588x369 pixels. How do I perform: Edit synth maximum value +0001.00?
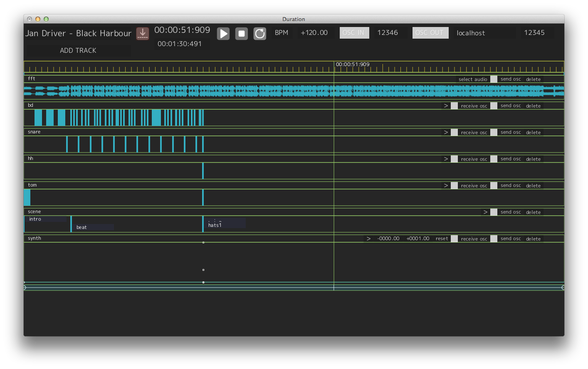[418, 239]
